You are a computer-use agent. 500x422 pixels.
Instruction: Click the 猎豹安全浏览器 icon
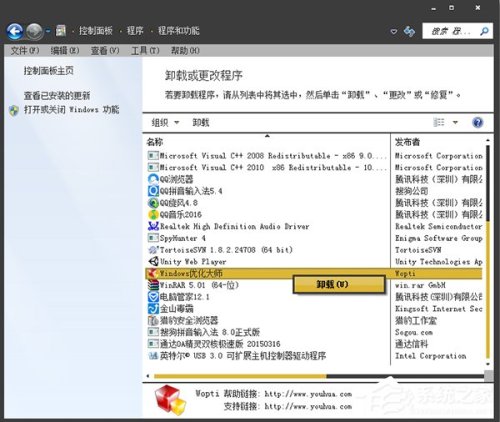[153, 320]
